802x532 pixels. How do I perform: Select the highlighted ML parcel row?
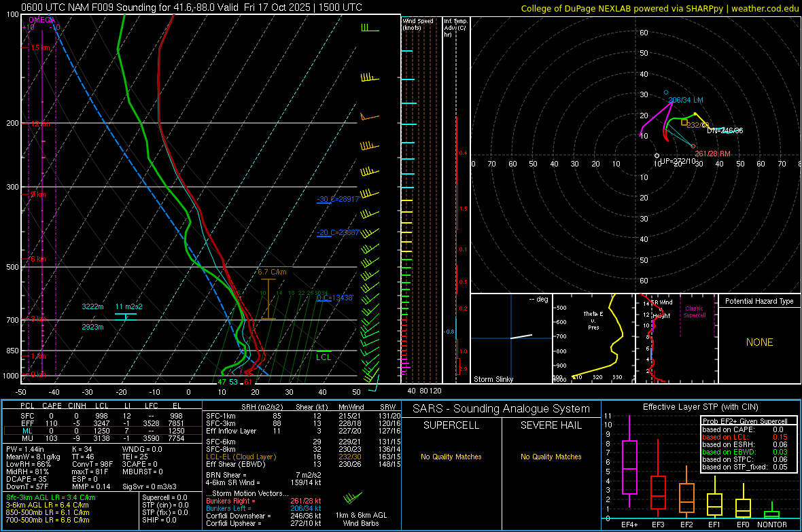(103, 431)
